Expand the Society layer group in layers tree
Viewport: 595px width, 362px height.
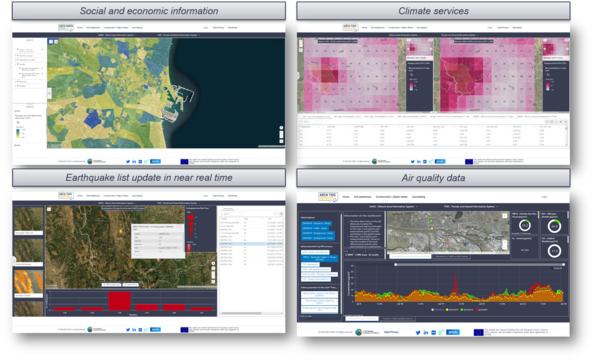point(16,64)
